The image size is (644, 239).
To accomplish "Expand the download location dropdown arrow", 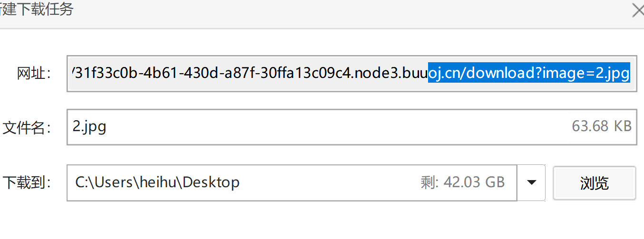I will [x=531, y=182].
